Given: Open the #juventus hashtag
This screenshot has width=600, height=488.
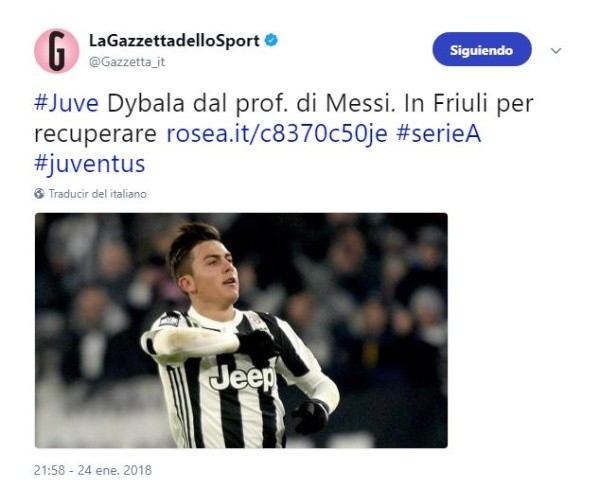Looking at the screenshot, I should coord(90,164).
